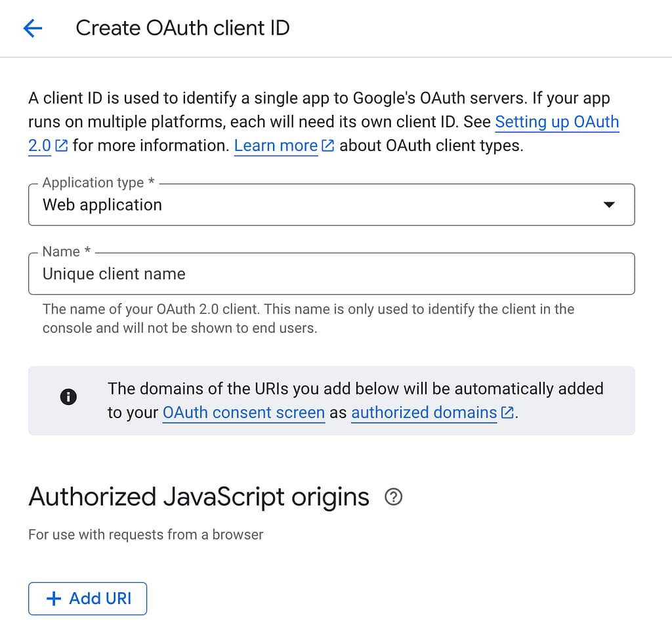The width and height of the screenshot is (672, 644).
Task: Navigate back using the blue back arrow
Action: tap(33, 28)
